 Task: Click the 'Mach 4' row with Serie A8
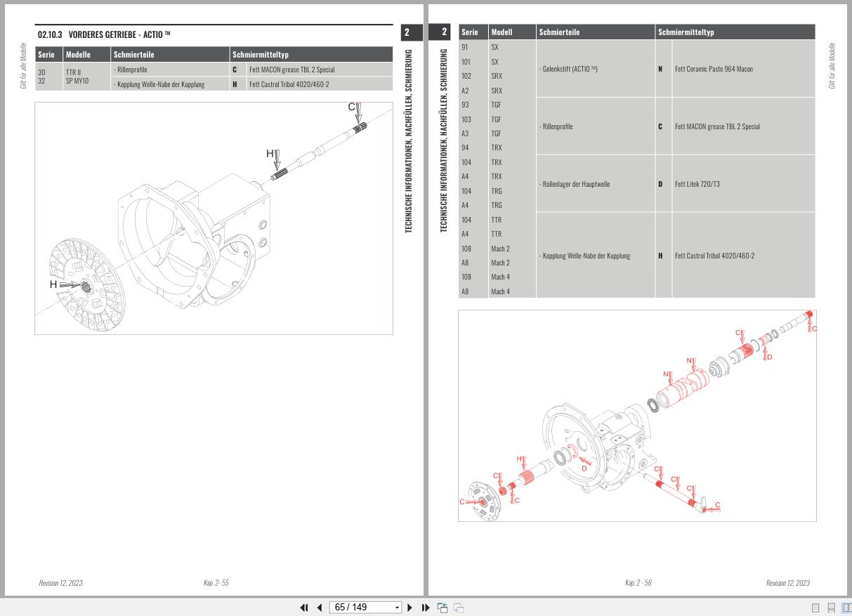click(x=500, y=291)
